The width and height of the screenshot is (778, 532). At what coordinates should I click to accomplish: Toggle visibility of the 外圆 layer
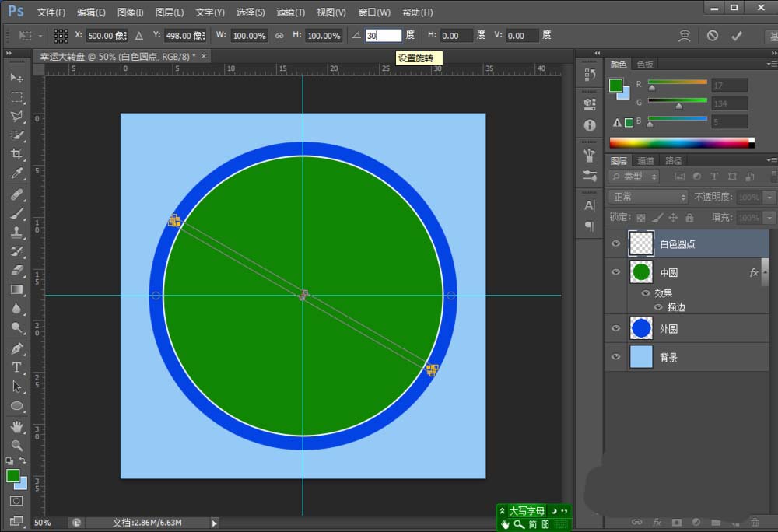pyautogui.click(x=616, y=328)
